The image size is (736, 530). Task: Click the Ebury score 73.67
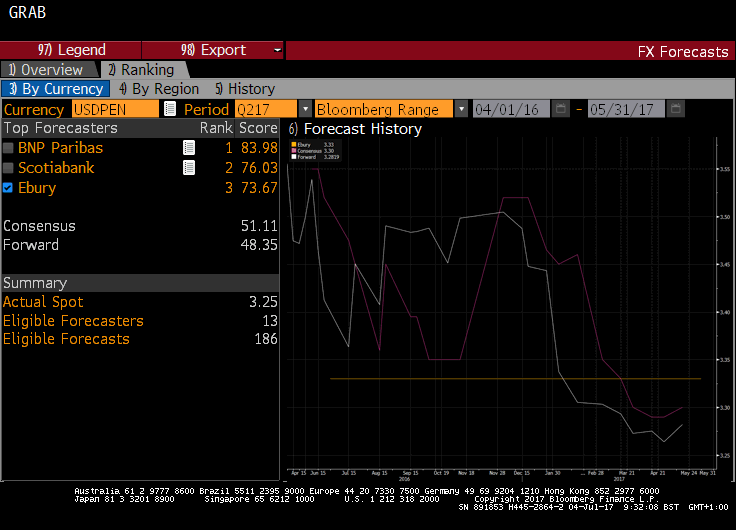click(259, 188)
